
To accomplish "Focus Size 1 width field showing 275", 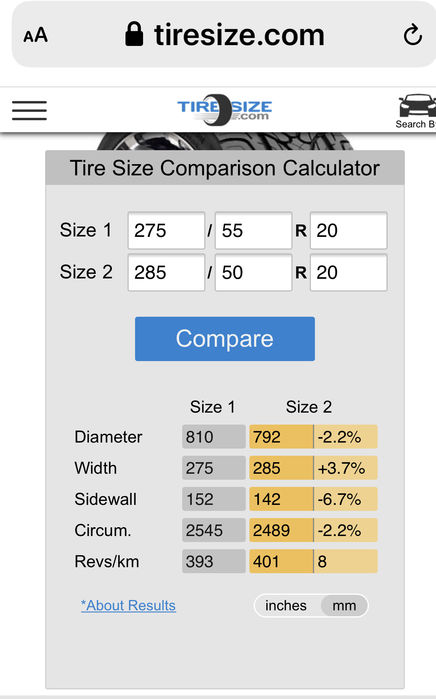I will [166, 230].
